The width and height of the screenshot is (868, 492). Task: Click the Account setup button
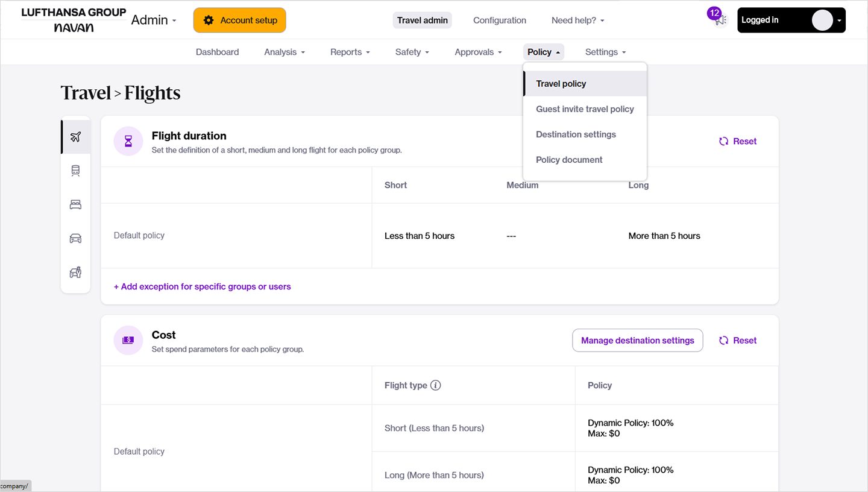(x=240, y=20)
